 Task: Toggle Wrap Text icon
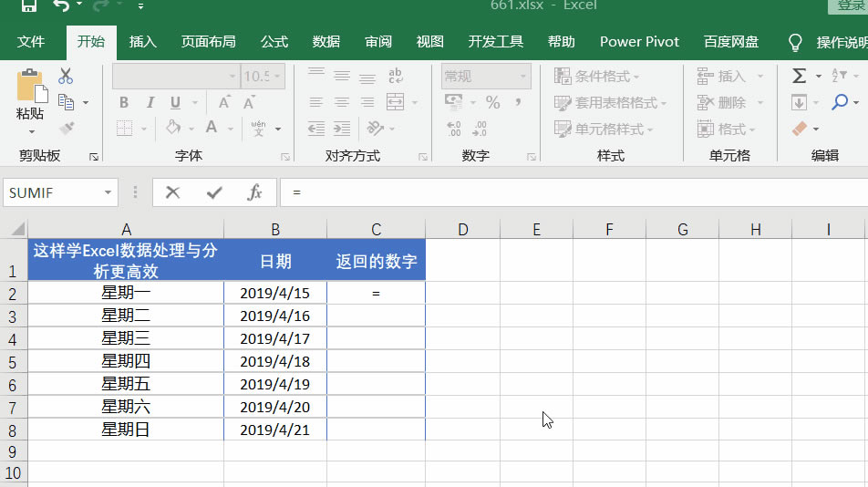click(x=396, y=76)
